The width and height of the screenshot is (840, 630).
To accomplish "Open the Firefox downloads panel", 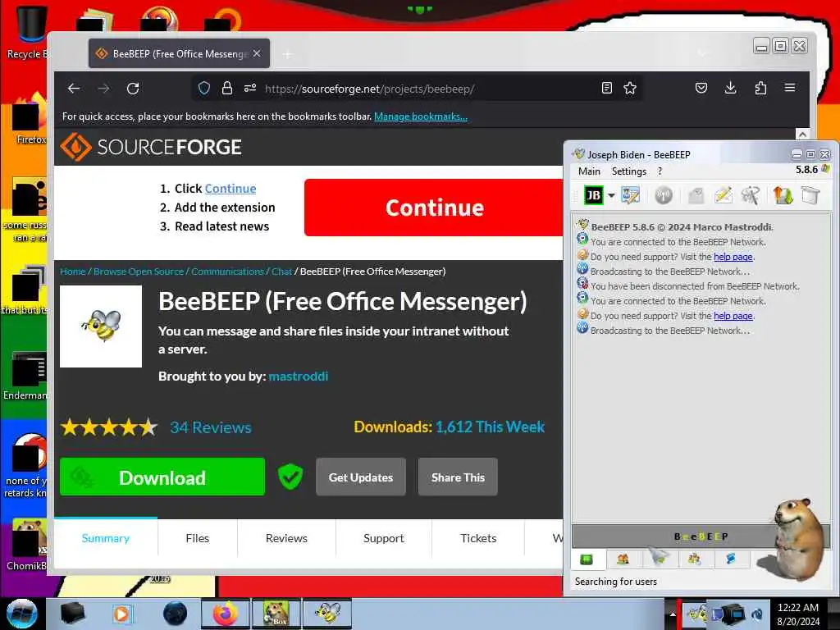I will 731,89.
